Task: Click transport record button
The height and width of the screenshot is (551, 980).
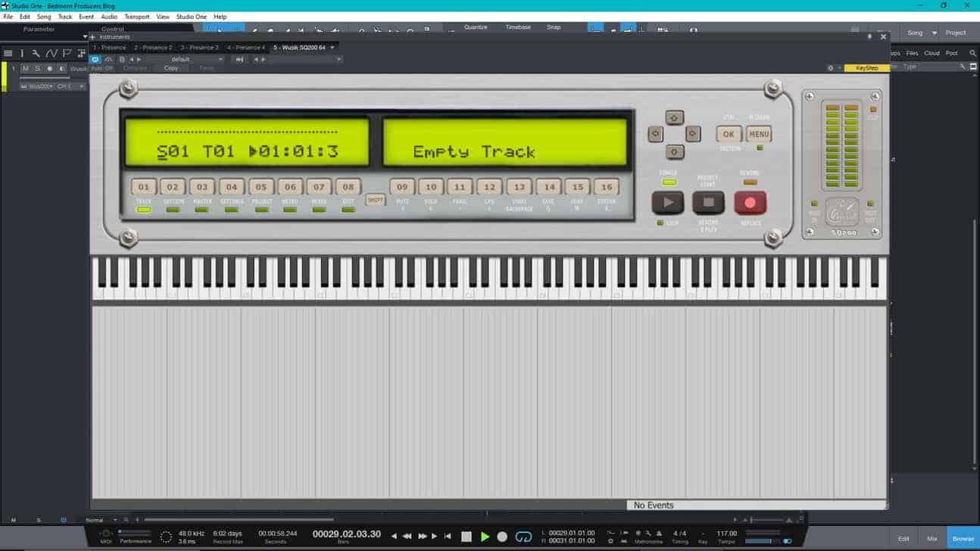Action: point(502,537)
